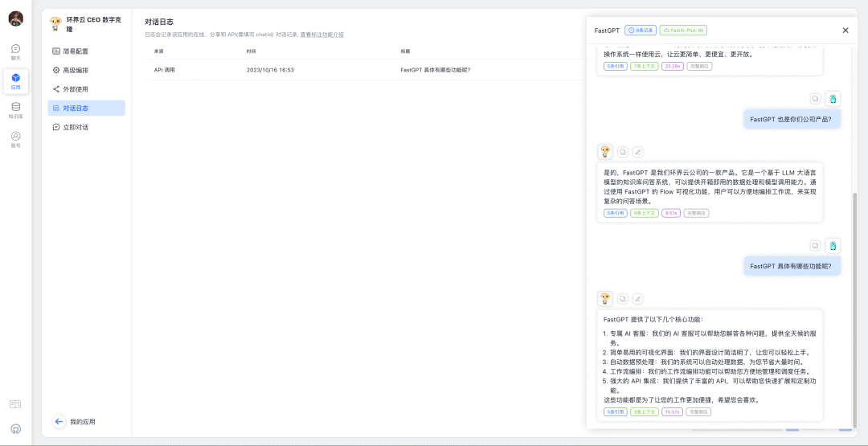This screenshot has height=446, width=868.
Task: Open the log titled FastGPT 具体有哪些功能呢?
Action: [435, 70]
